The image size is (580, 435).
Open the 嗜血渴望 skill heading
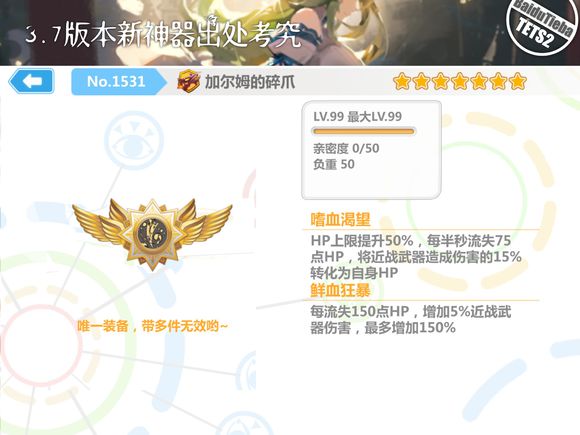point(340,219)
